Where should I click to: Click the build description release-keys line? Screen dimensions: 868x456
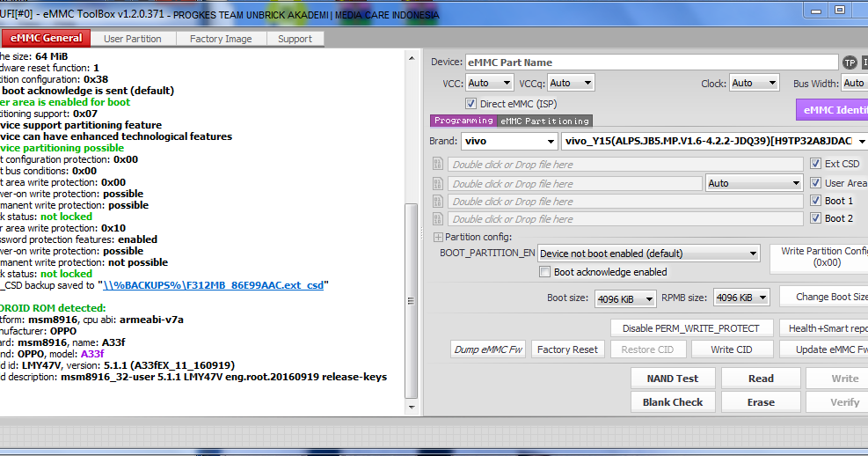tap(193, 377)
